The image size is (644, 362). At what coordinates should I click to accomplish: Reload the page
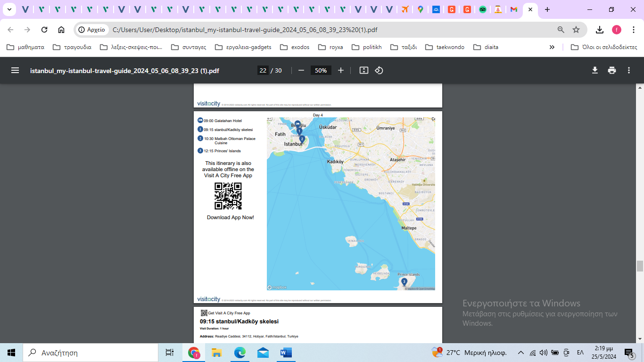(44, 30)
